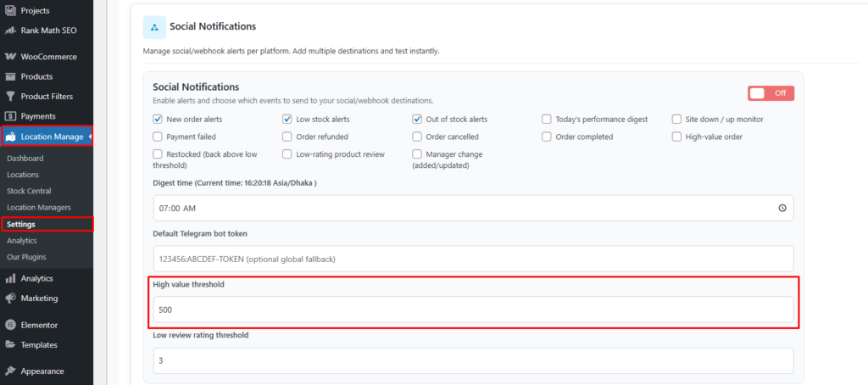
Task: Click the Elementor icon in sidebar
Action: 10,325
